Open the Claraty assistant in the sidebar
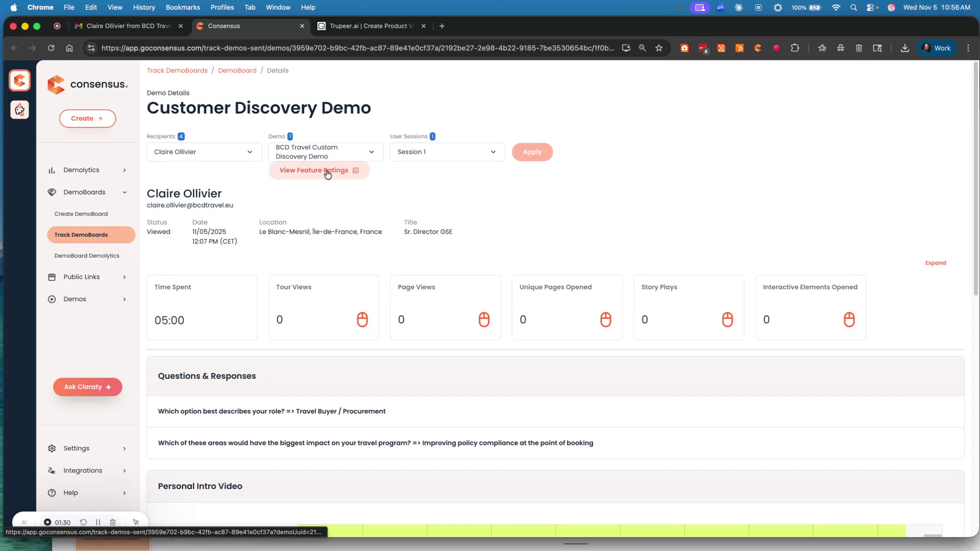Viewport: 980px width, 551px height. pos(19,109)
